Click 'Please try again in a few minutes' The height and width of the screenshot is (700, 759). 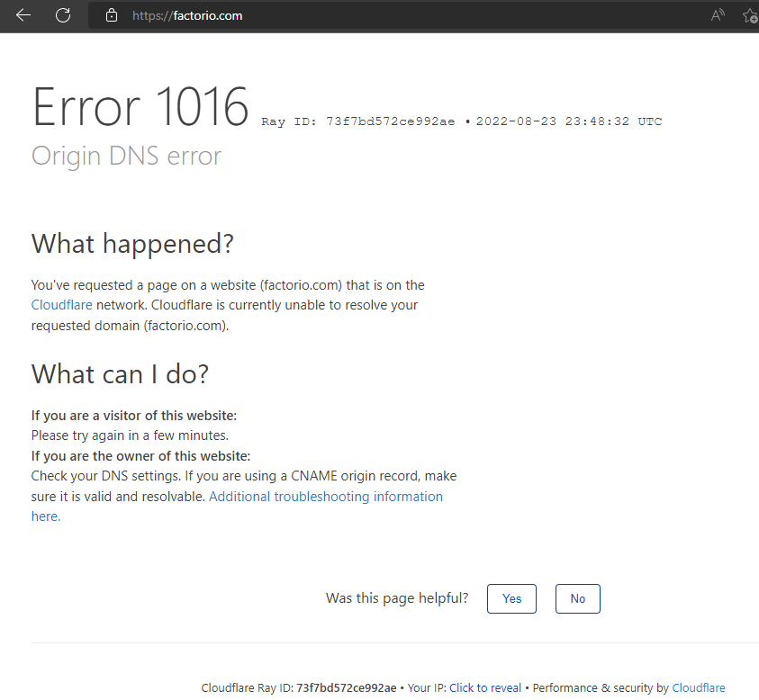click(130, 435)
